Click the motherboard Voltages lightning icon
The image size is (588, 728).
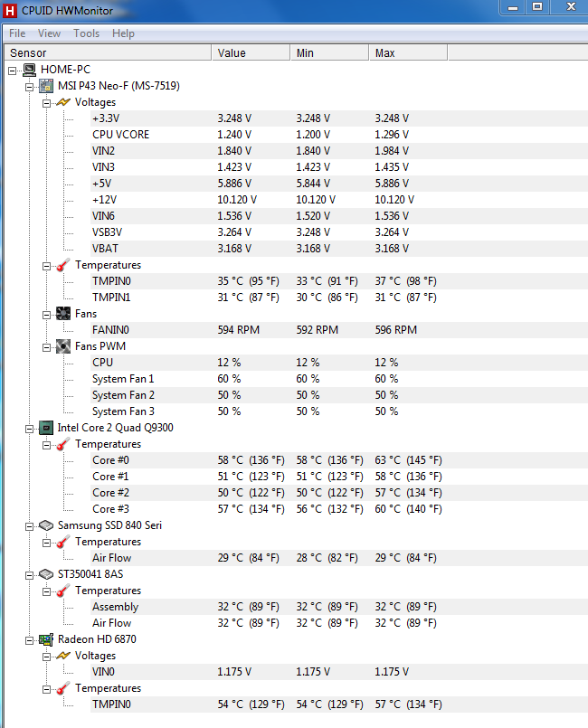tap(62, 102)
